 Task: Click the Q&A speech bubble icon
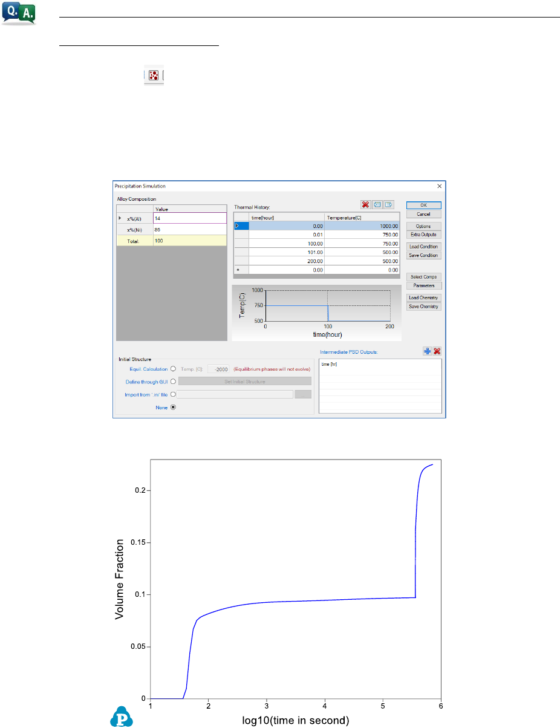(x=18, y=13)
